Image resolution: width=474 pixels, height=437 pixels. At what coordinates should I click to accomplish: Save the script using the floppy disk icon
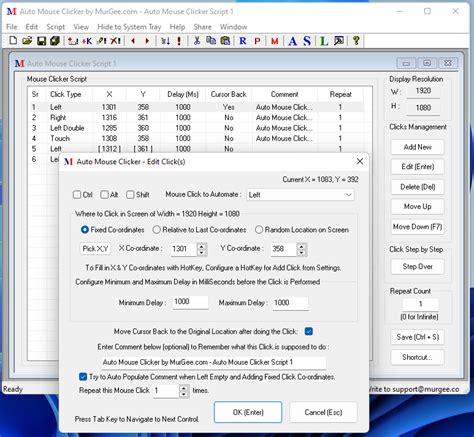click(41, 41)
